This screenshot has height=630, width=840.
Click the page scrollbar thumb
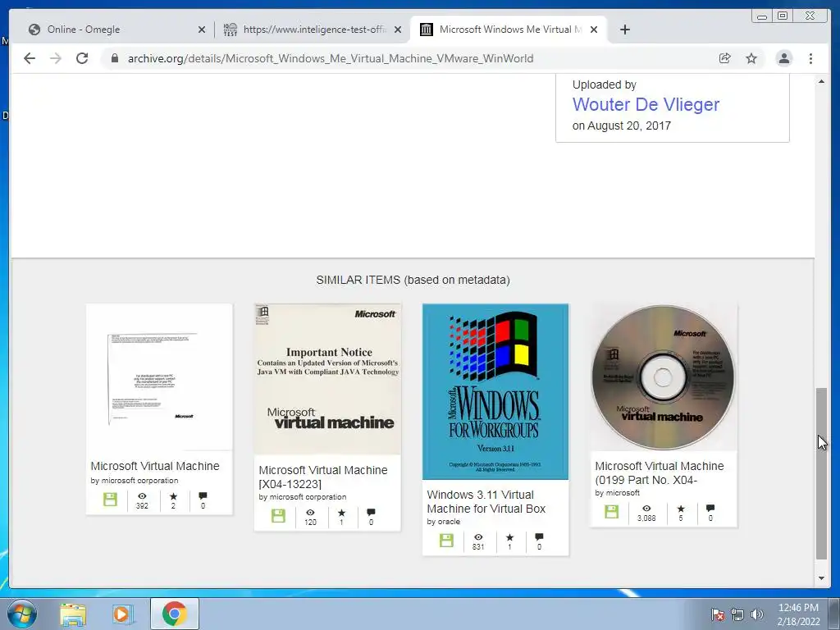click(x=821, y=473)
